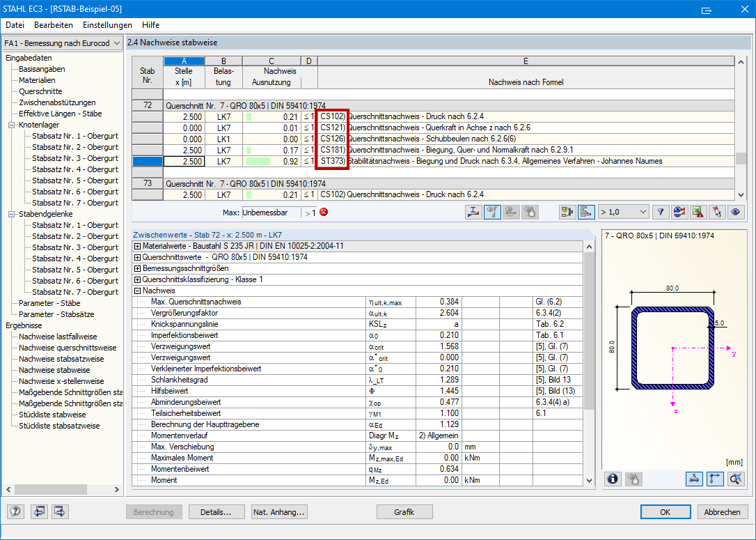Select Stabsatz Nr. 1 - Obergurt under Knotenlager
Screen dimensions: 756x540
[x=74, y=136]
